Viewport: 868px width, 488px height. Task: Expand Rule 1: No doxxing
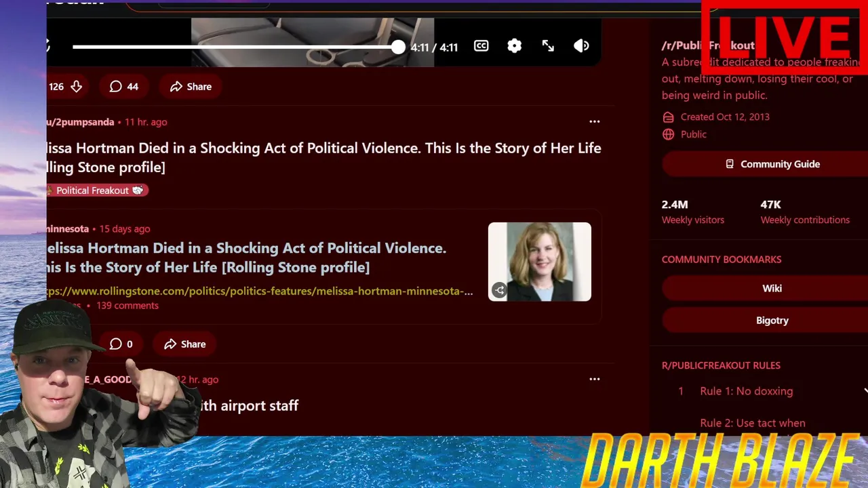pyautogui.click(x=766, y=391)
